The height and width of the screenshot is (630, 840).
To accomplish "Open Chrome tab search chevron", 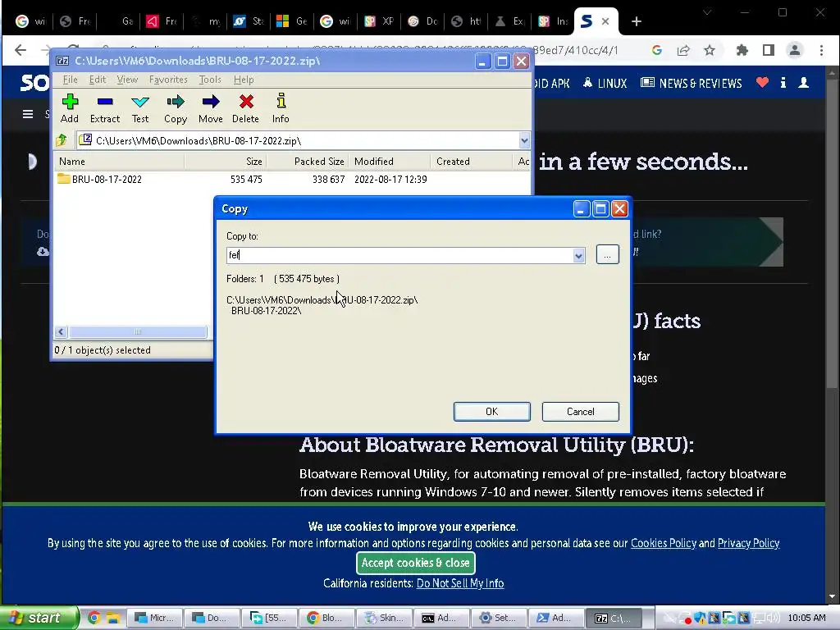I will pyautogui.click(x=707, y=12).
